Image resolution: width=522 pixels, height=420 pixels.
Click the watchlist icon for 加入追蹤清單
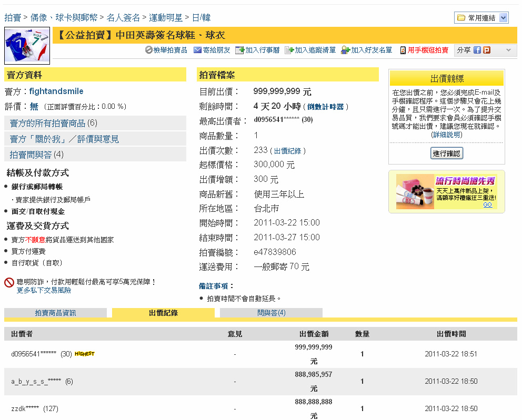tap(289, 50)
